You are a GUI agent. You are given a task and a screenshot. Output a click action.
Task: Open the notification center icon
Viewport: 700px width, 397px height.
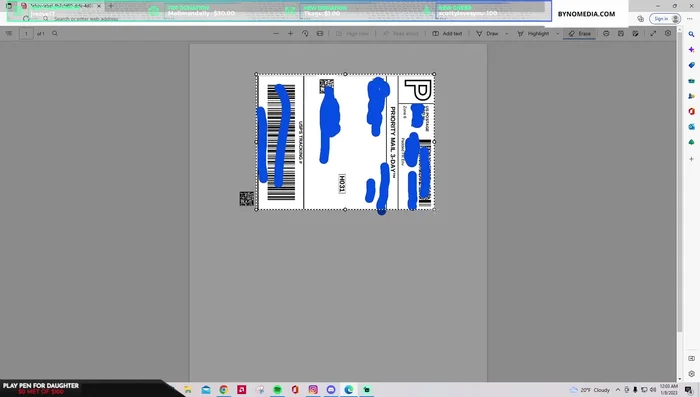click(x=689, y=390)
